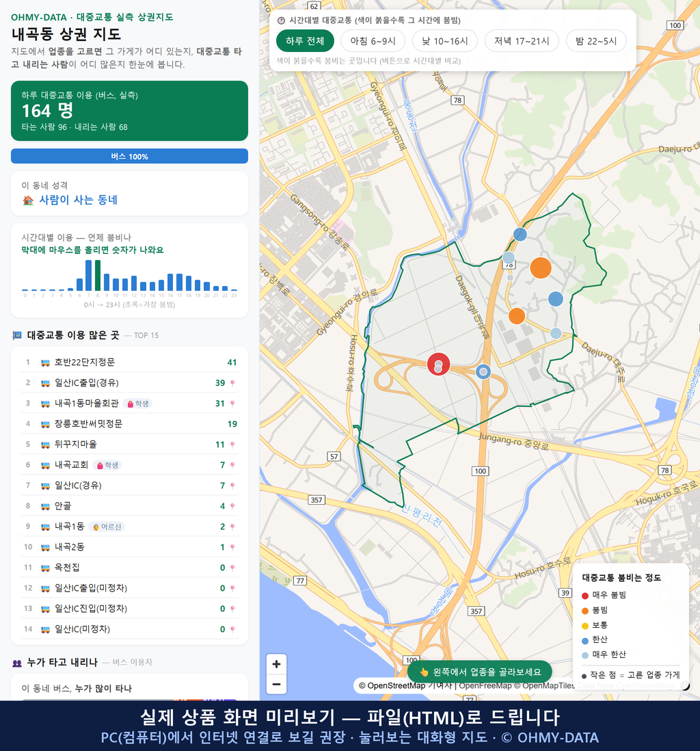Pick the 밤 22~5시 time filter

[x=597, y=41]
